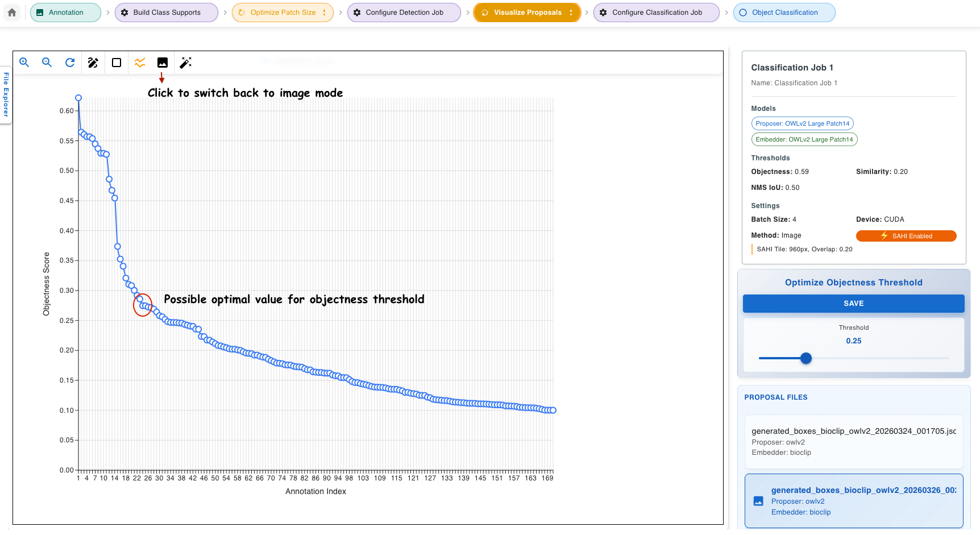Screen dimensions: 980x535
Task: Click image icon of selected proposal file
Action: pos(758,501)
